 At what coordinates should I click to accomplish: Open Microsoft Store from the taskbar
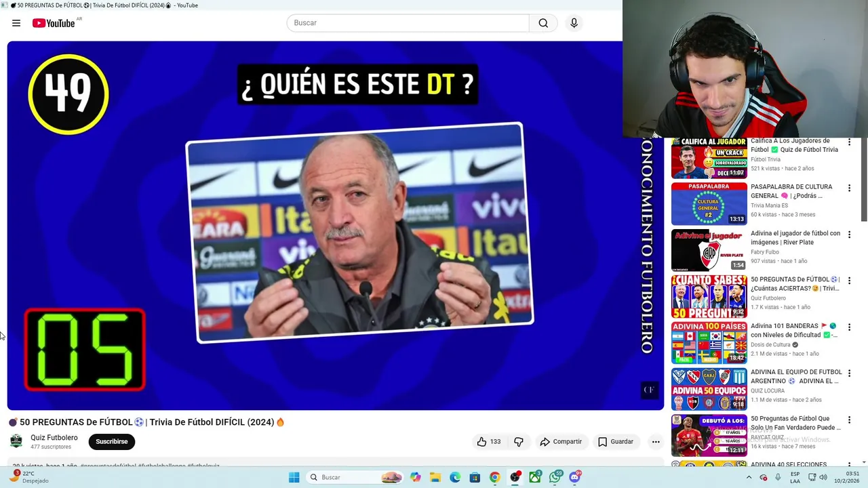pos(475,477)
